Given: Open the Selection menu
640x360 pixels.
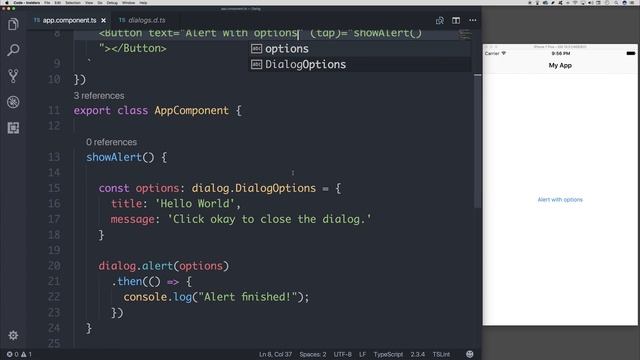Looking at the screenshot, I should [73, 2].
